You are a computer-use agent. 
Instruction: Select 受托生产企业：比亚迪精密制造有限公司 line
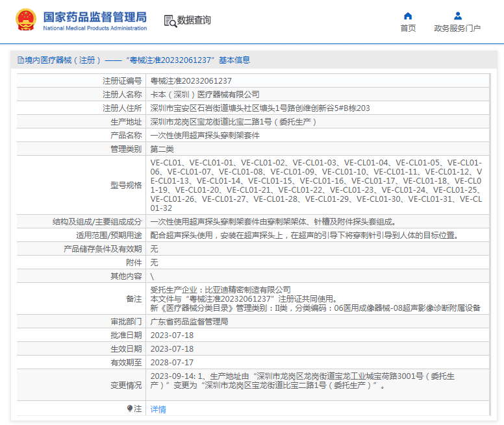click(221, 289)
